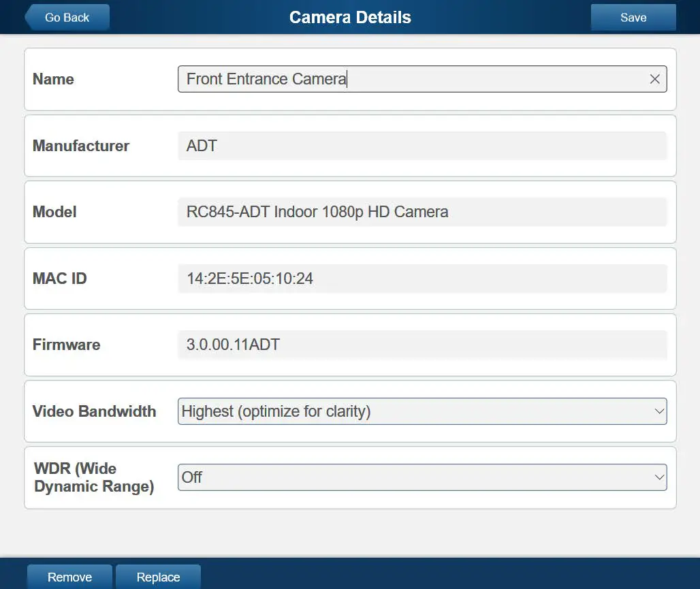Click the Camera Details title bar
The width and height of the screenshot is (700, 589).
[350, 17]
